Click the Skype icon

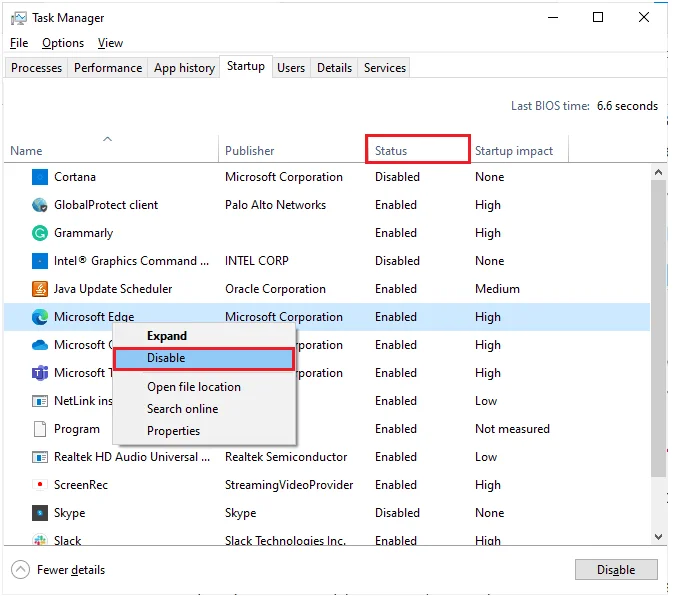[40, 513]
